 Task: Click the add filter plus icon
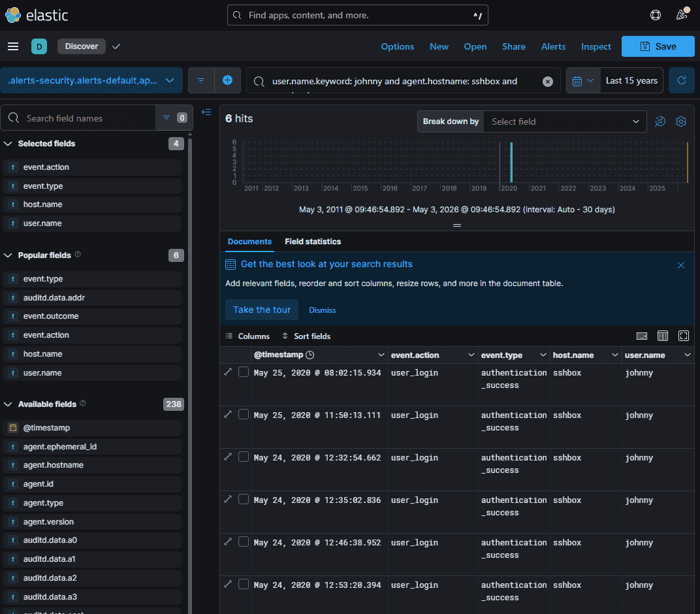pos(227,80)
